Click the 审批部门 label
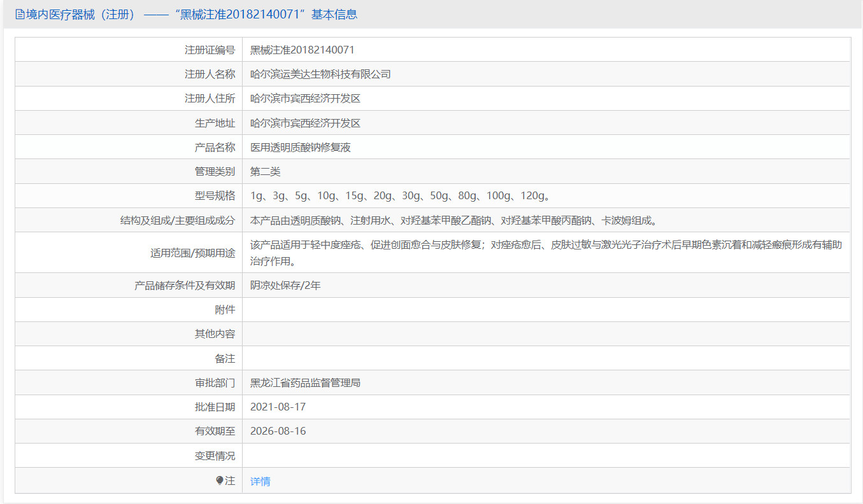Screen dimensions: 863x504 215,382
